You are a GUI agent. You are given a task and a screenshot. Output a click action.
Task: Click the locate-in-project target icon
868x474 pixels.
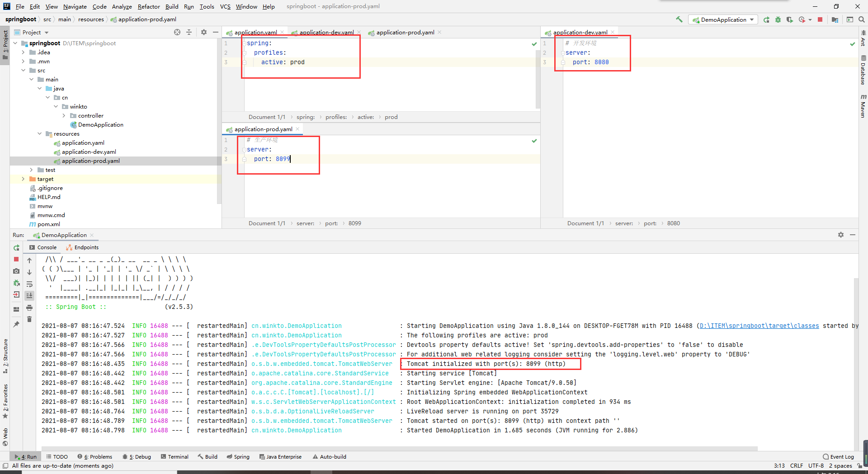(177, 32)
